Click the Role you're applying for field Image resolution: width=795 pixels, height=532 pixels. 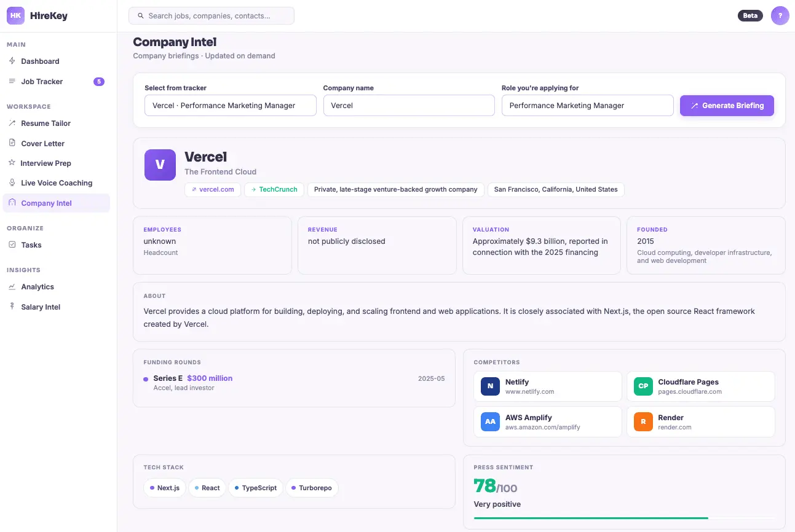tap(588, 105)
